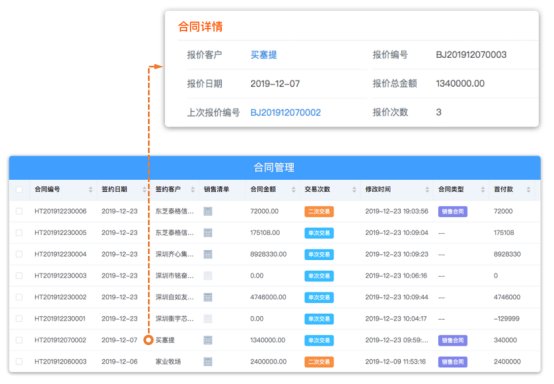Click 单次交易 badge in HT201912230001 row

319,319
